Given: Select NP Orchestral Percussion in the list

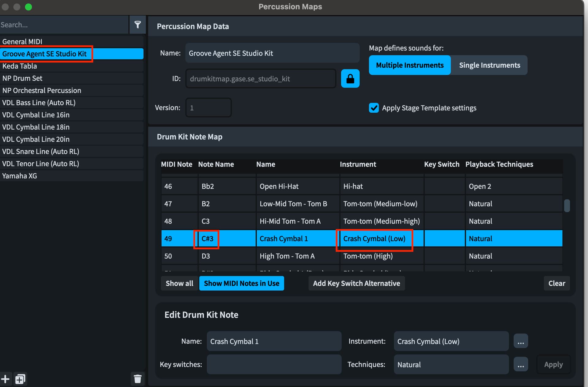Looking at the screenshot, I should [x=42, y=91].
